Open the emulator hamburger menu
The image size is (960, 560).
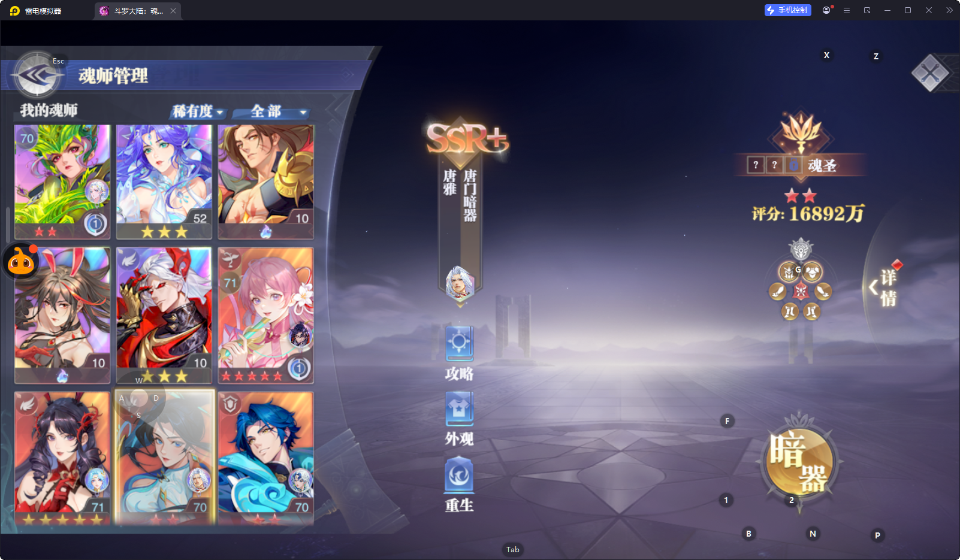(847, 10)
